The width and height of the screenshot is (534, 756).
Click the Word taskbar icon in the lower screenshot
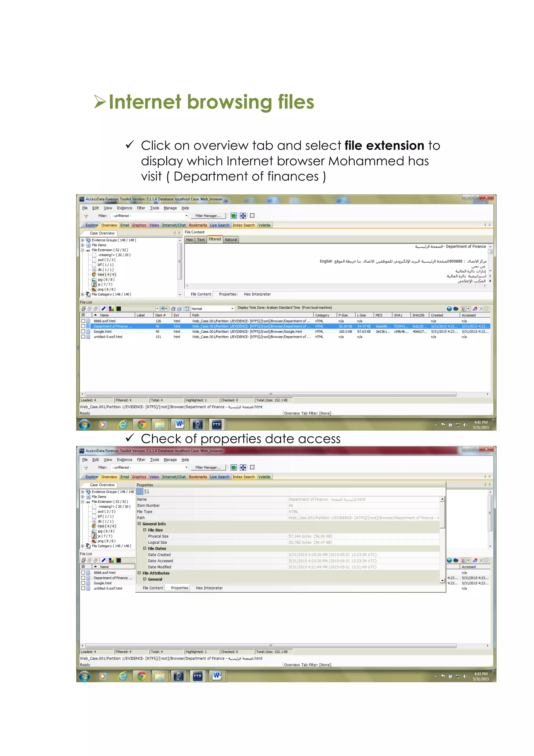[216, 676]
